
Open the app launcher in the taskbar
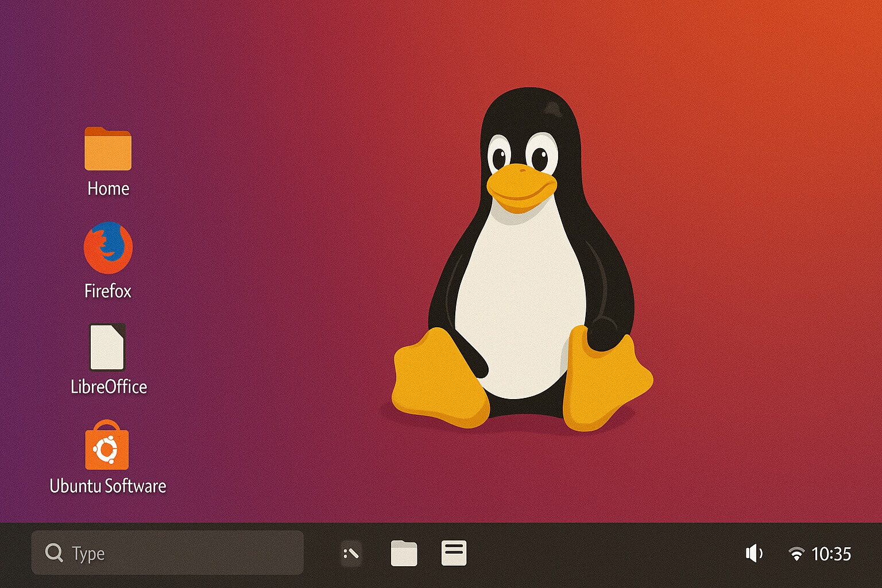tap(351, 553)
